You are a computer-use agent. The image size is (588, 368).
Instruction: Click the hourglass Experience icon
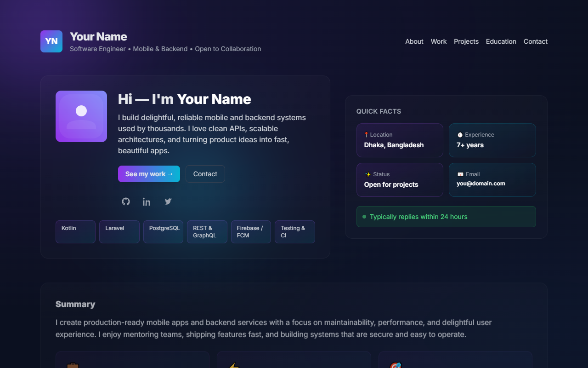pyautogui.click(x=460, y=134)
